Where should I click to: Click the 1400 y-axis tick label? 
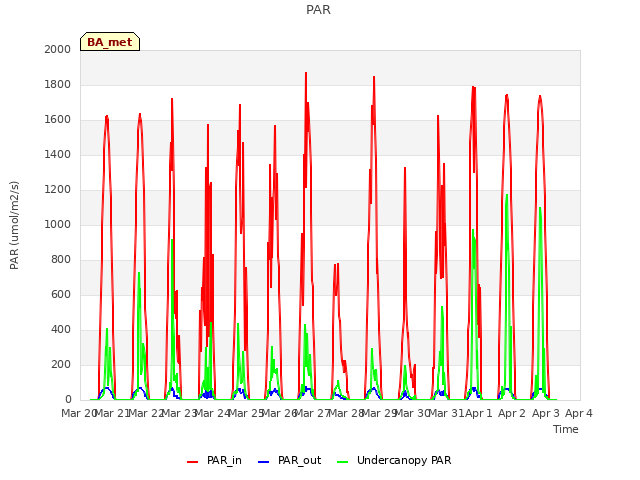58,154
